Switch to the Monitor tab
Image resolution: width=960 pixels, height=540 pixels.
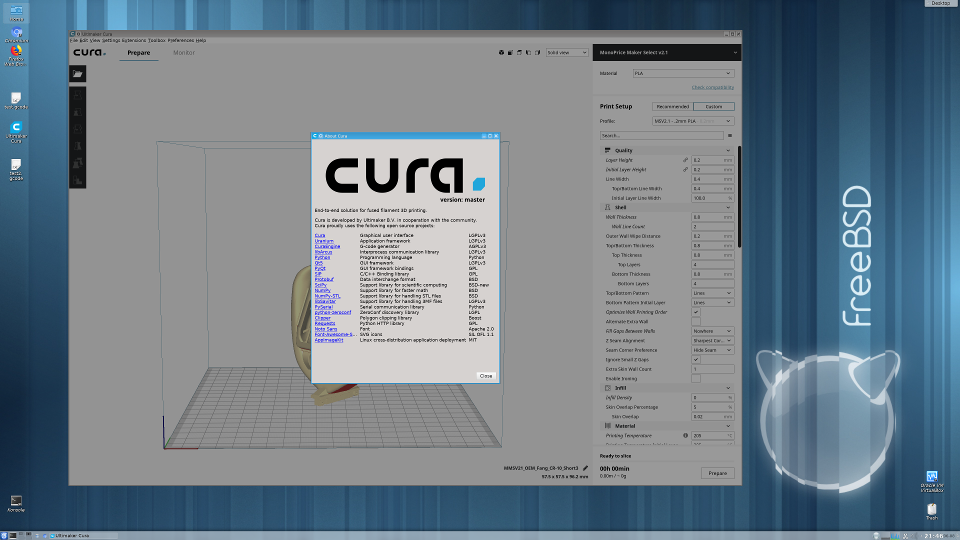184,52
